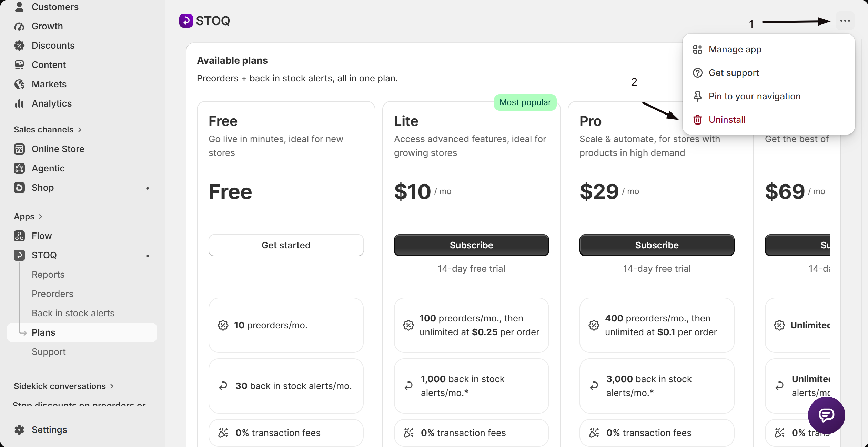Image resolution: width=868 pixels, height=447 pixels.
Task: Click '1,000 back in stock alerts/mo.' text
Action: (463, 386)
